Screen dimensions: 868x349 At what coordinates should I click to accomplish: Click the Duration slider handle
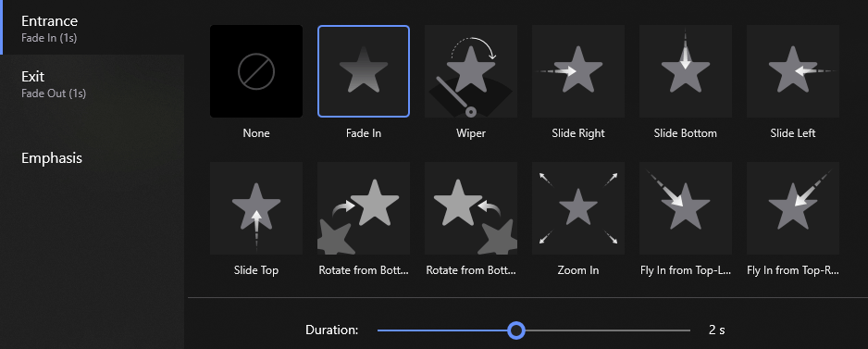pyautogui.click(x=516, y=330)
